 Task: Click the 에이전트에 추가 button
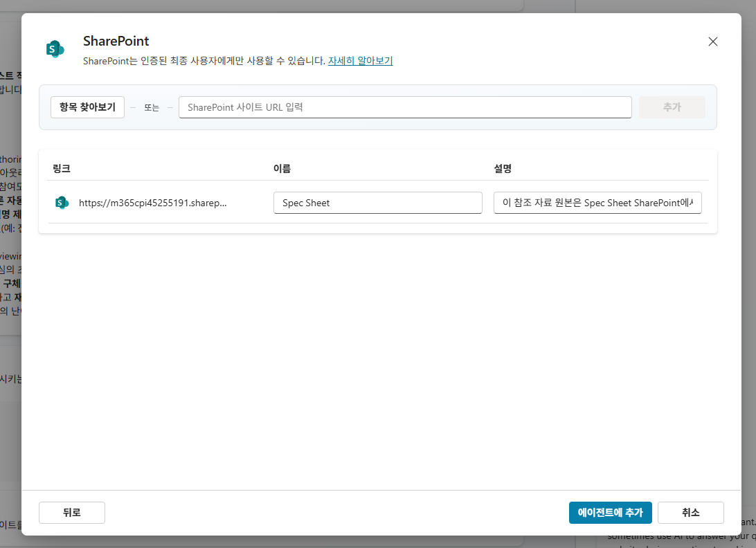pyautogui.click(x=611, y=512)
